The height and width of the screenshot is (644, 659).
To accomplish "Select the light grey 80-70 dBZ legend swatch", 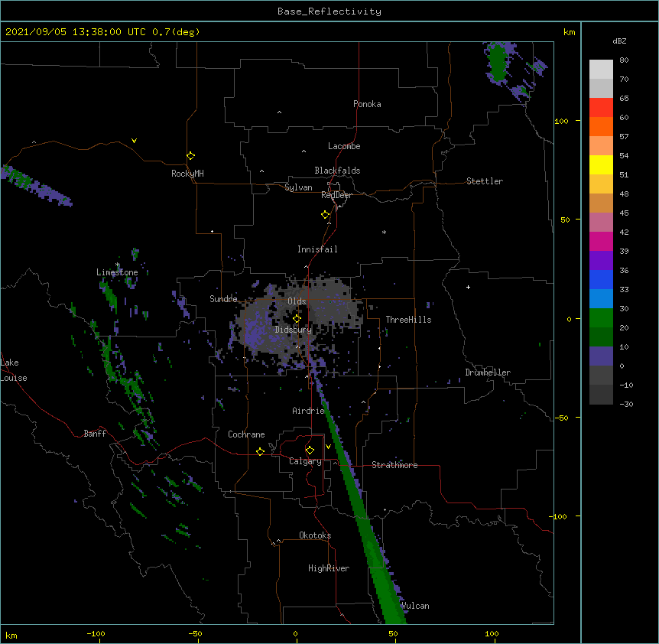I will 601,69.
